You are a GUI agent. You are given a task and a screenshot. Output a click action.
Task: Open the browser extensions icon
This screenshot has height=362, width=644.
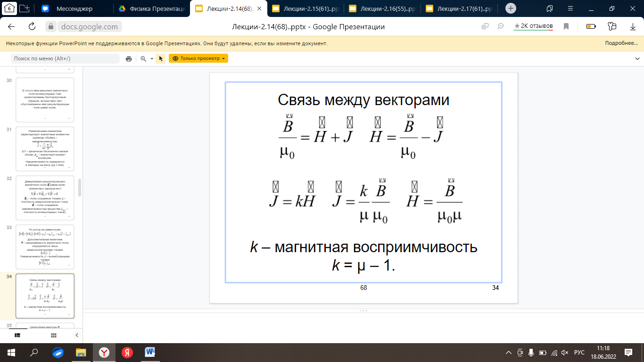(612, 26)
